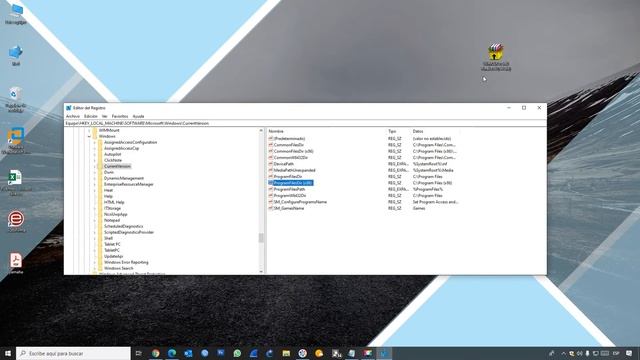This screenshot has width=640, height=360.
Task: Open the Ayuda menu
Action: point(138,116)
